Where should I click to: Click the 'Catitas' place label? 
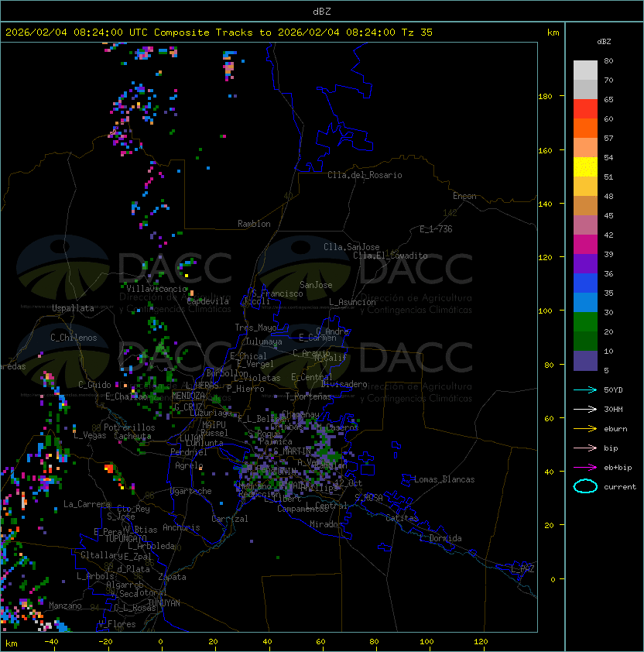(x=402, y=518)
